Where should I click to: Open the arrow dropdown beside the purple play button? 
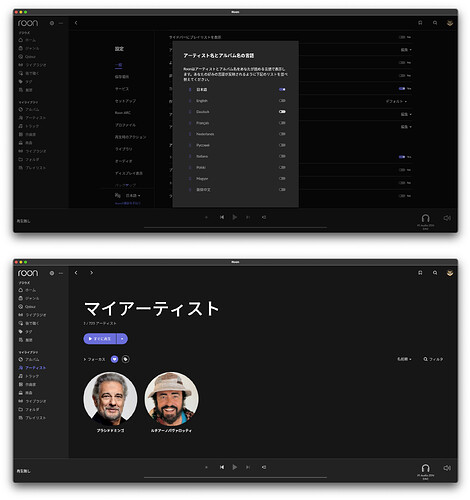coord(122,339)
